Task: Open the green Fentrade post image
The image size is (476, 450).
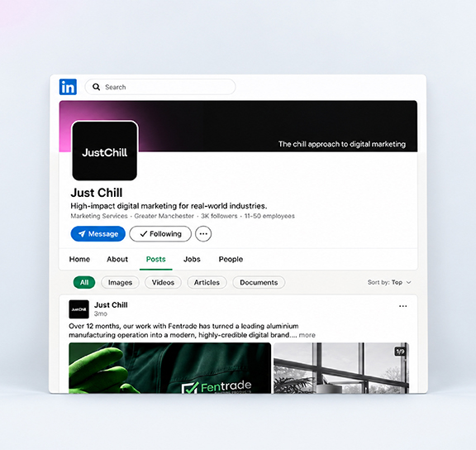Action: [x=169, y=368]
